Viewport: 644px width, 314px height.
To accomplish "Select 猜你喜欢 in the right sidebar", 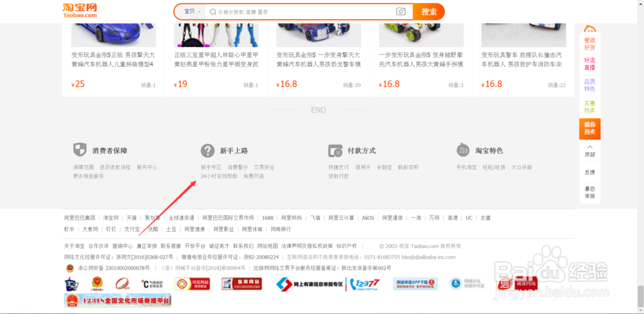I will pyautogui.click(x=590, y=129).
